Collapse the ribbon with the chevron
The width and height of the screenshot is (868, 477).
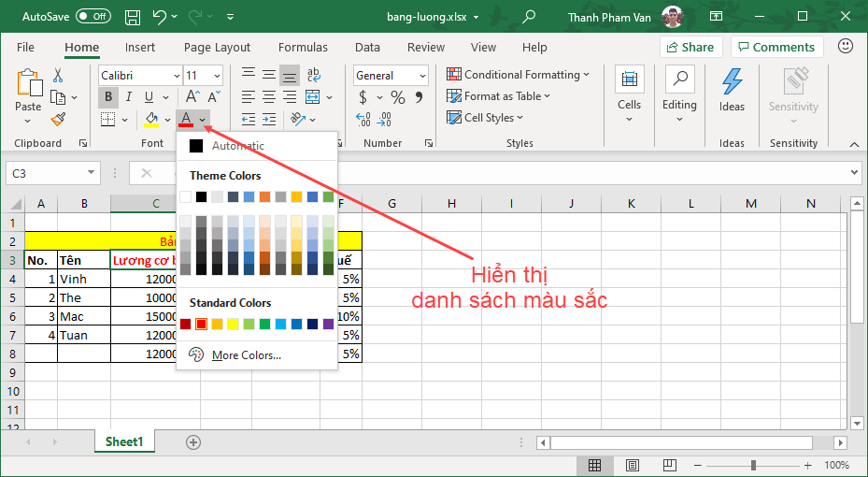(x=854, y=144)
